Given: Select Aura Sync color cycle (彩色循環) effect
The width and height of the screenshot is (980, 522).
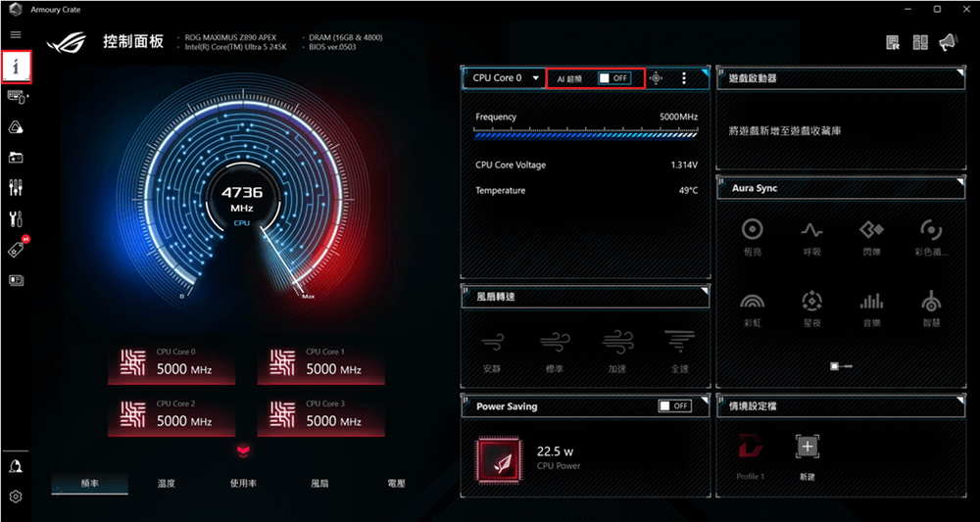Looking at the screenshot, I should (x=931, y=239).
